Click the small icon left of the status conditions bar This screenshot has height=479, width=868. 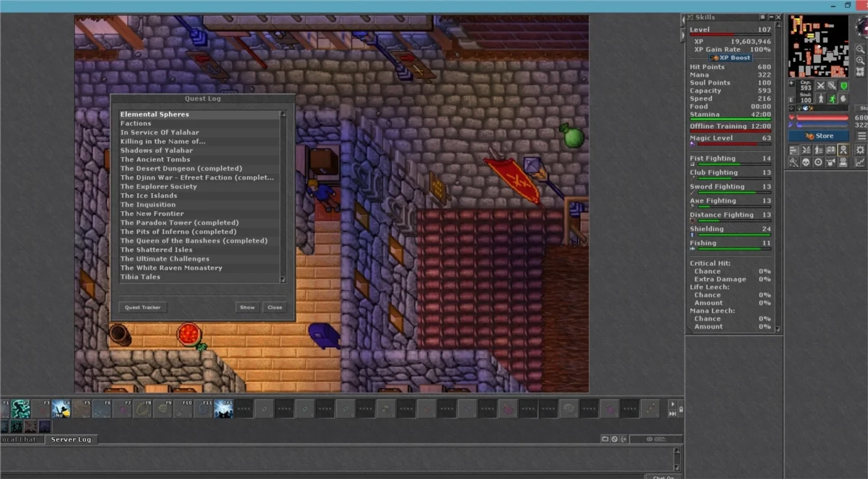tap(792, 108)
